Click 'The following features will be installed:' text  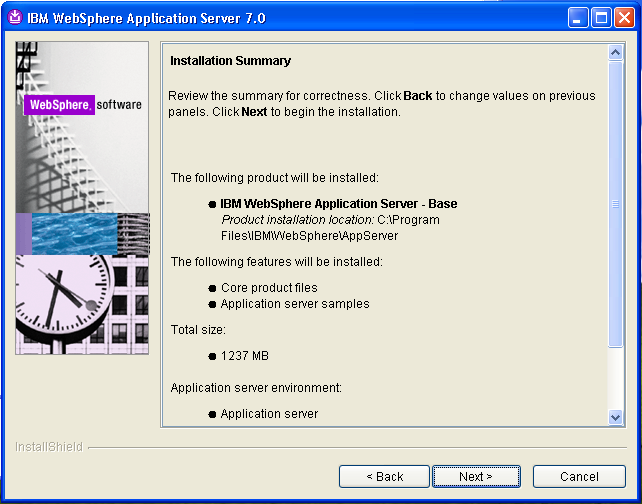pos(277,262)
